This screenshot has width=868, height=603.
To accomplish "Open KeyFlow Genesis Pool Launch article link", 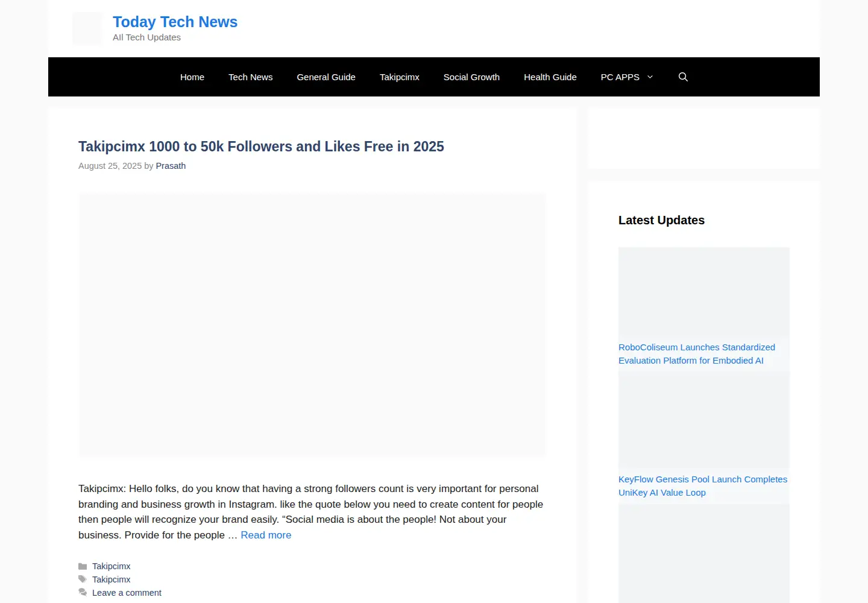I will [703, 486].
